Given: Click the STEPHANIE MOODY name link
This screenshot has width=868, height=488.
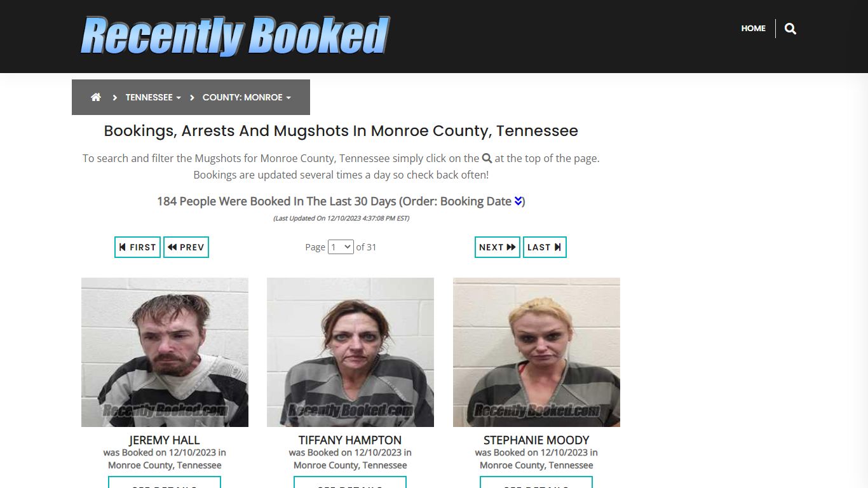Looking at the screenshot, I should point(536,440).
